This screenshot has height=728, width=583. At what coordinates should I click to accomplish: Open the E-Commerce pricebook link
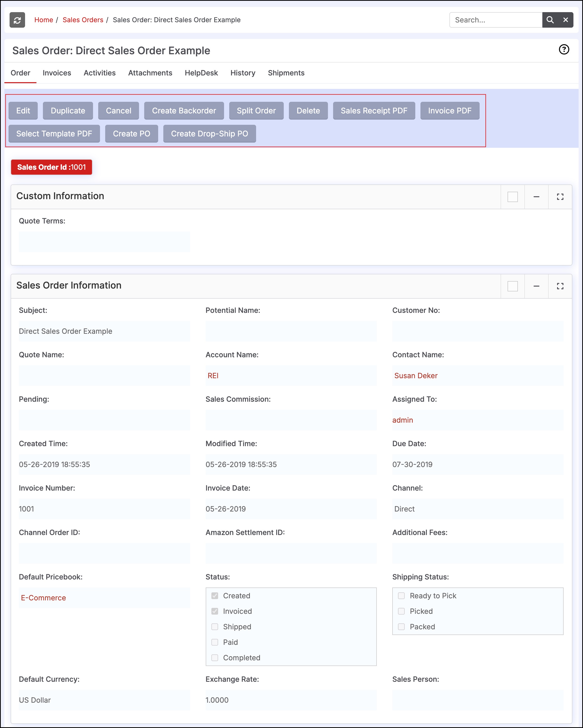click(x=43, y=598)
